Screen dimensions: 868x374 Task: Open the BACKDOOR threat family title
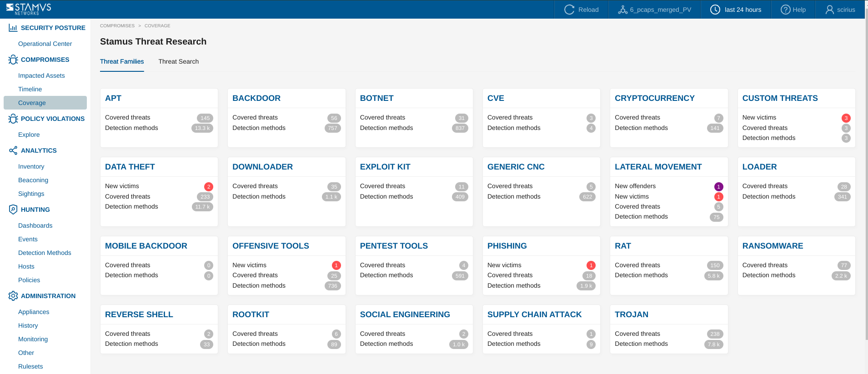[256, 98]
